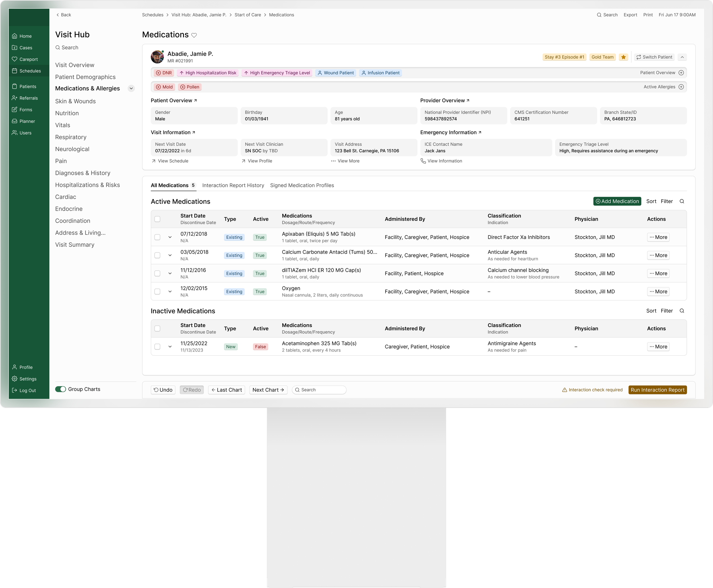The width and height of the screenshot is (713, 588).
Task: Expand the Medications & Allergies section dropdown
Action: (131, 88)
